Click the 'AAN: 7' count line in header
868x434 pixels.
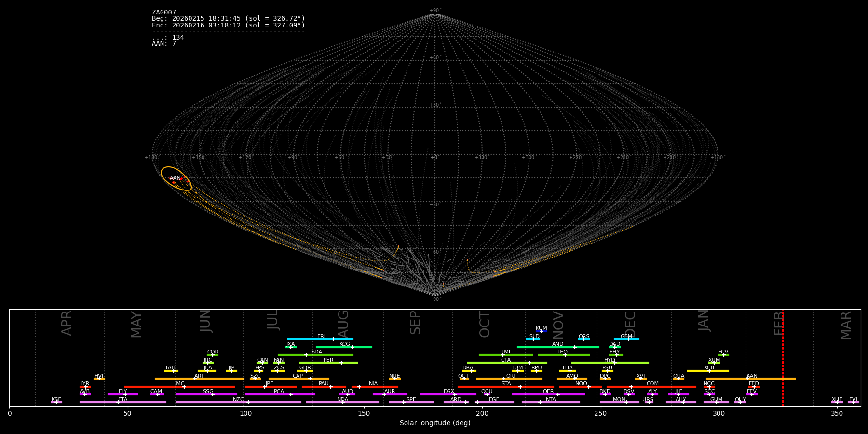pyautogui.click(x=164, y=44)
